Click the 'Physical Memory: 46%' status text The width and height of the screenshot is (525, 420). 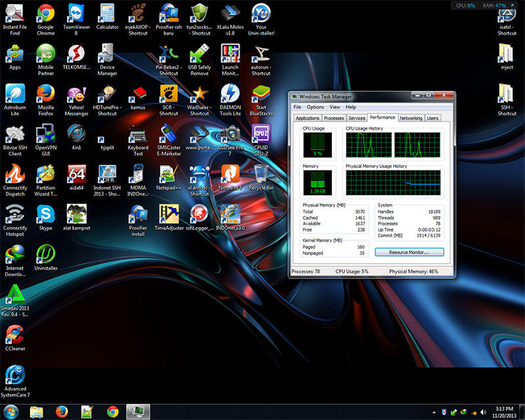click(x=413, y=272)
